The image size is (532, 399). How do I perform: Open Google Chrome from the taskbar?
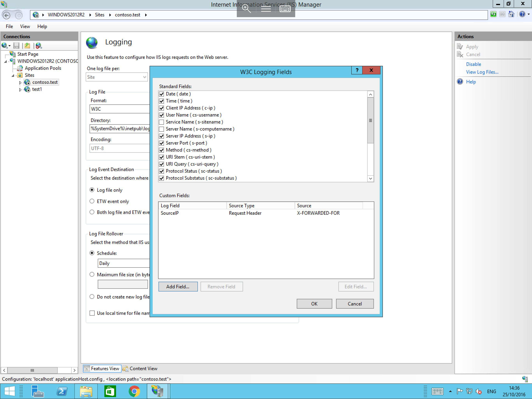pos(134,391)
